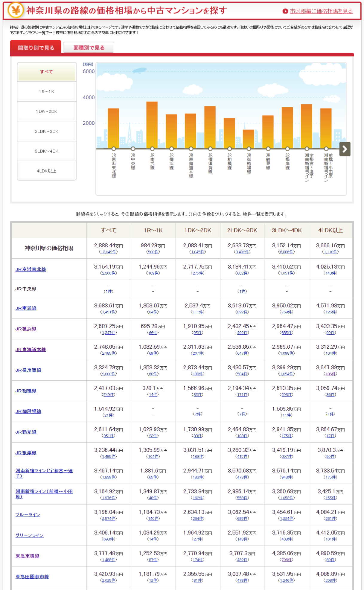This screenshot has width=364, height=590.
Task: Select すべて in the layout filter
Action: coord(47,72)
